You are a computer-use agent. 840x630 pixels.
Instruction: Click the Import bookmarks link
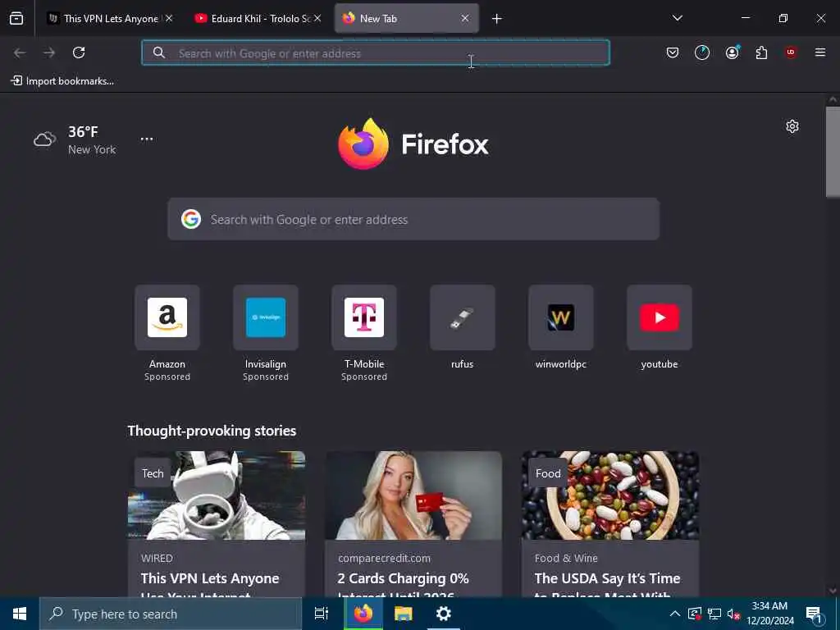coord(62,81)
